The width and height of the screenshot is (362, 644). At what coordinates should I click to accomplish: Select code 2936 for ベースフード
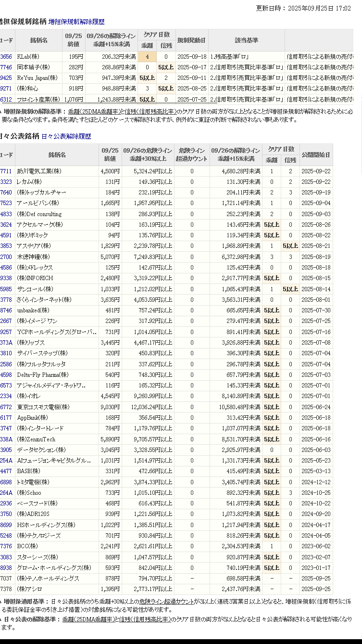[x=6, y=503]
